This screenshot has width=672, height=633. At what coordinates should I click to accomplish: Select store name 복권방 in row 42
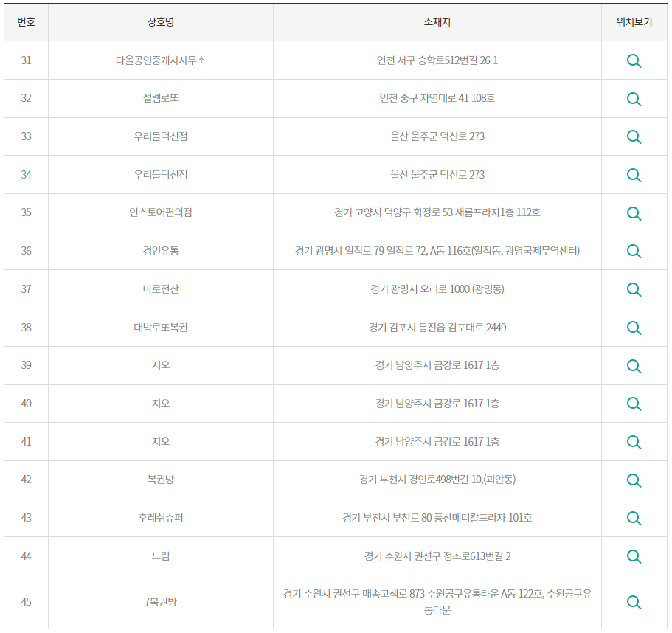[161, 479]
